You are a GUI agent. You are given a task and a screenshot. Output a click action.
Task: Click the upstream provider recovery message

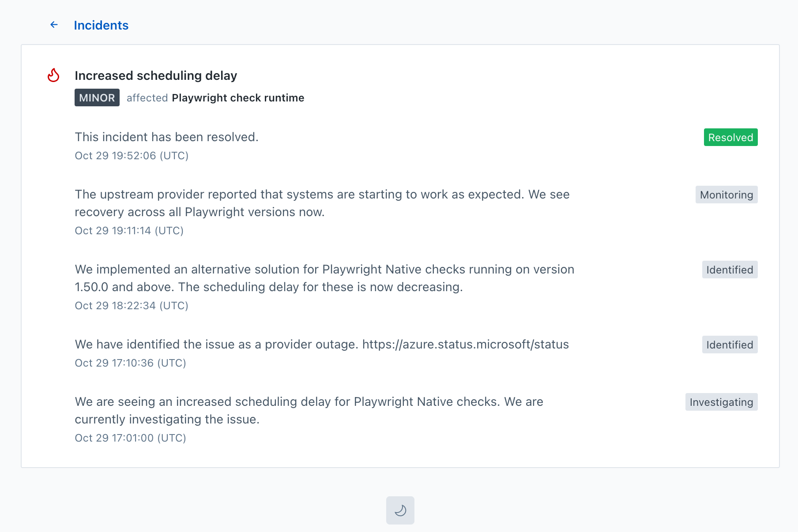322,203
